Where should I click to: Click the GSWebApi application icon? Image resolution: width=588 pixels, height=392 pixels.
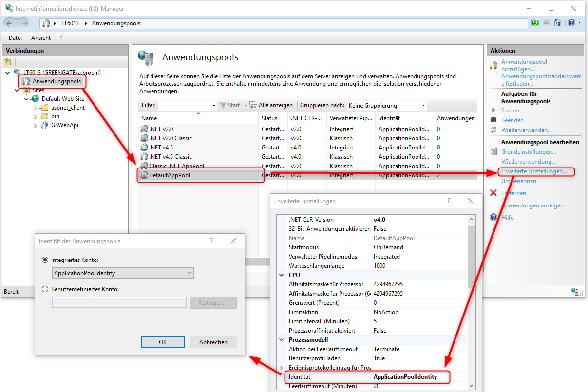[x=44, y=125]
